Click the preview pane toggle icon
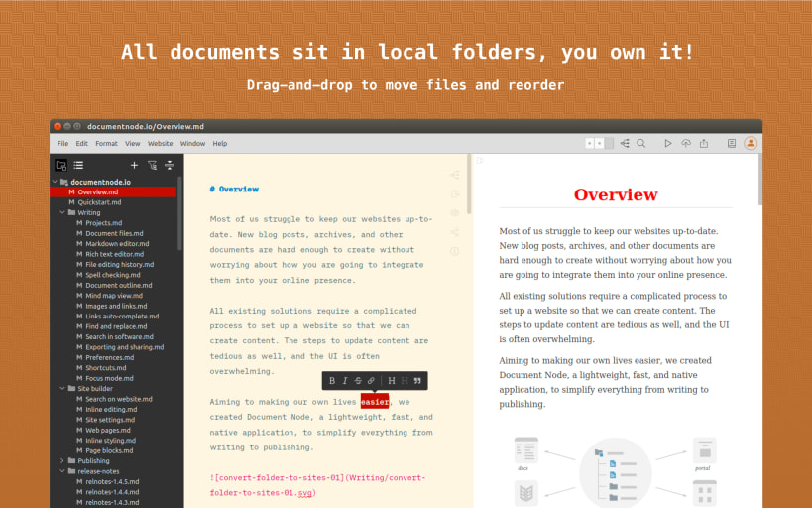The height and width of the screenshot is (508, 812). tap(480, 161)
